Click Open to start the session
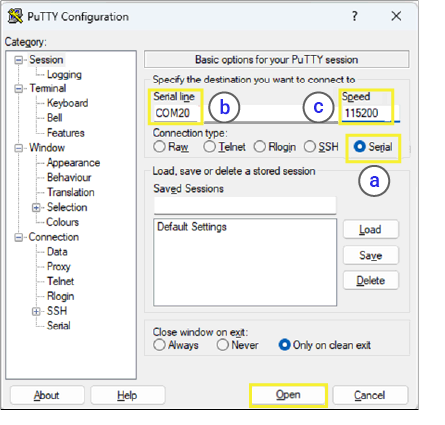 click(x=288, y=395)
